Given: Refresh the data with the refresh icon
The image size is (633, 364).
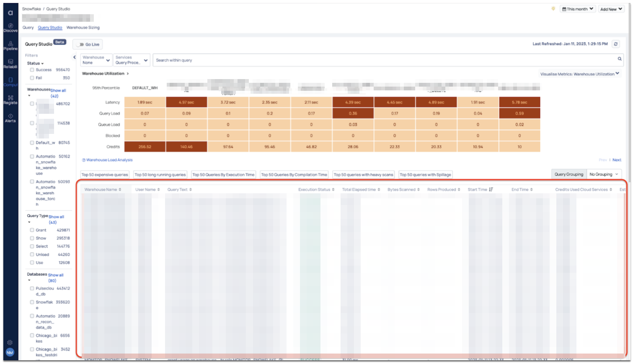Looking at the screenshot, I should coord(615,44).
